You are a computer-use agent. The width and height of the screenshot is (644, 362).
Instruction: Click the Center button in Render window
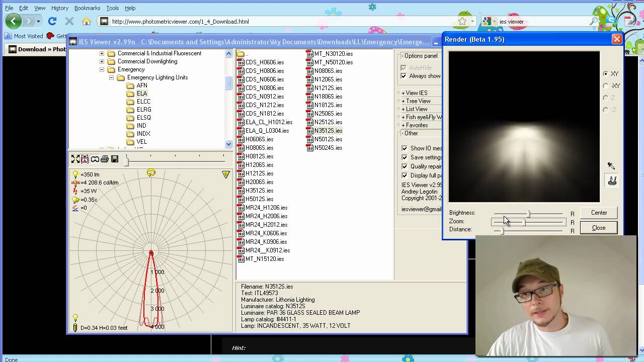click(x=599, y=213)
